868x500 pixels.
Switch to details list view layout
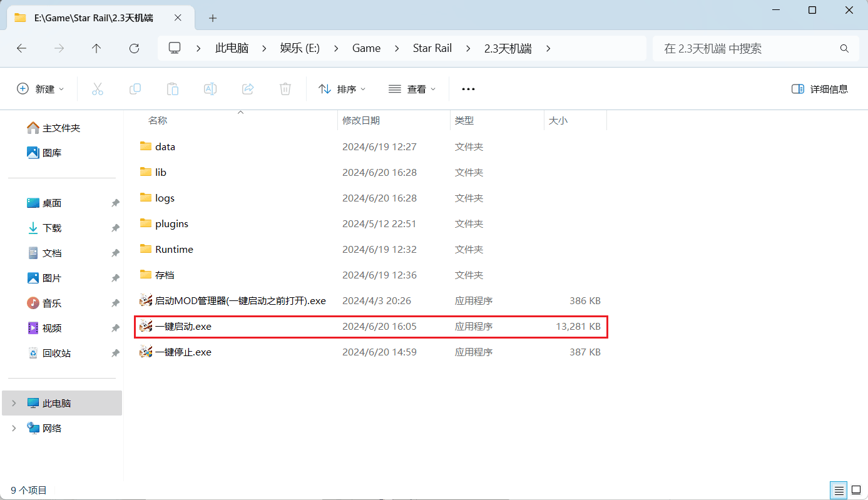click(837, 490)
